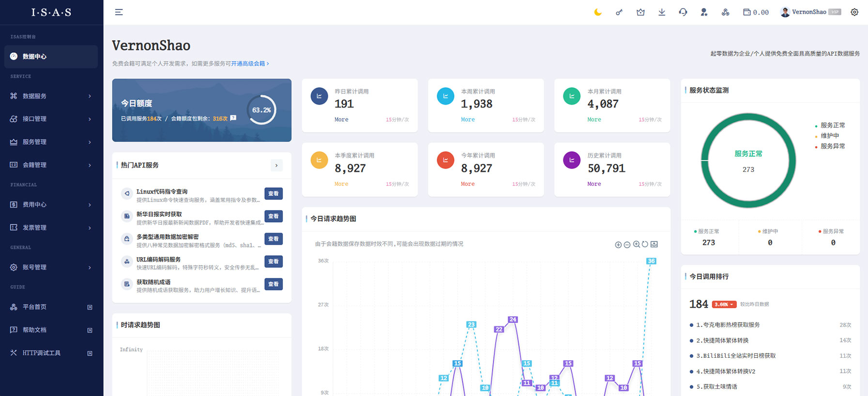Viewport: 868px width, 396px height.
Task: Toggle 服务异常 legend in status chart
Action: click(830, 146)
